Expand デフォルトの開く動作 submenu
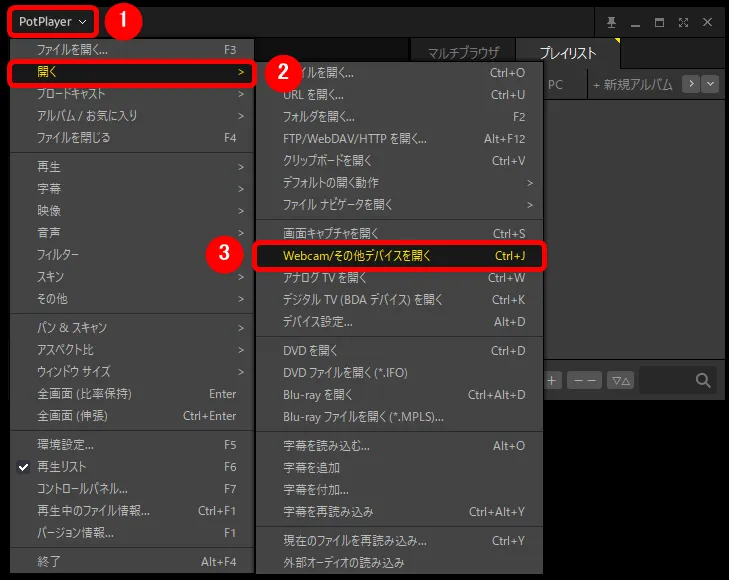 click(399, 183)
